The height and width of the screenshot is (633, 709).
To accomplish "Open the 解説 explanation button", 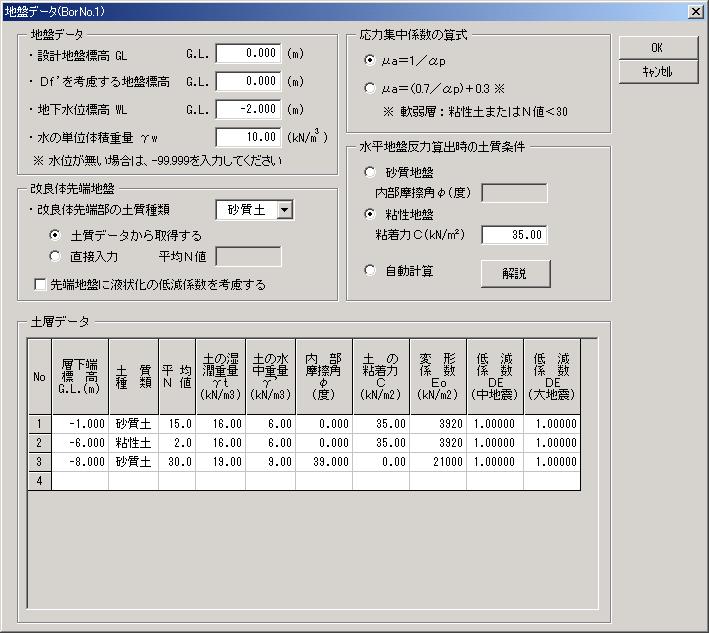I will [x=515, y=273].
